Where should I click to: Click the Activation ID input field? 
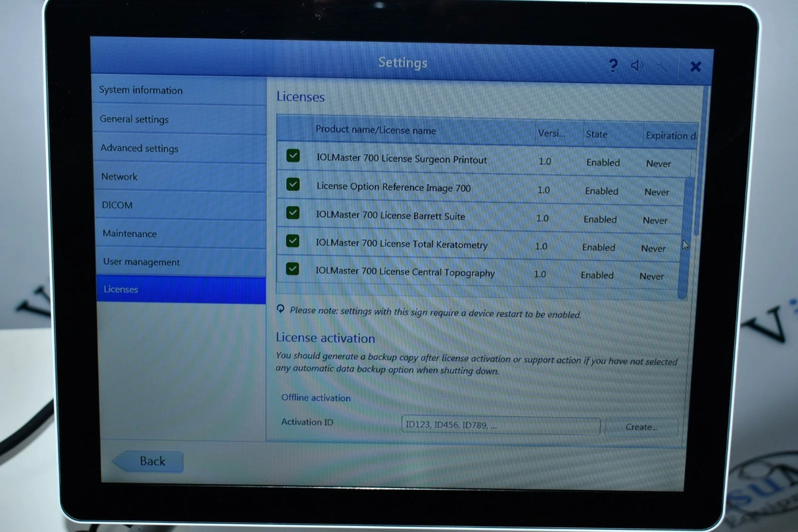coord(500,426)
